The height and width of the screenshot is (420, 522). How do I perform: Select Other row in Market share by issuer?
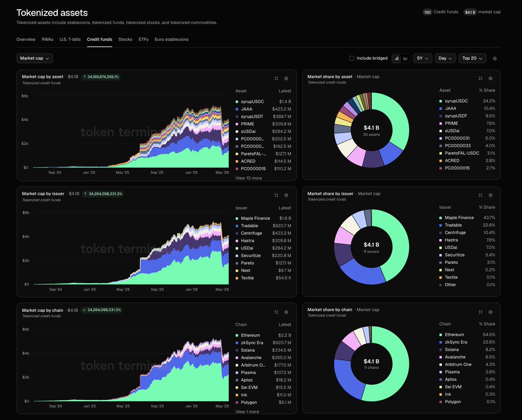pos(467,285)
